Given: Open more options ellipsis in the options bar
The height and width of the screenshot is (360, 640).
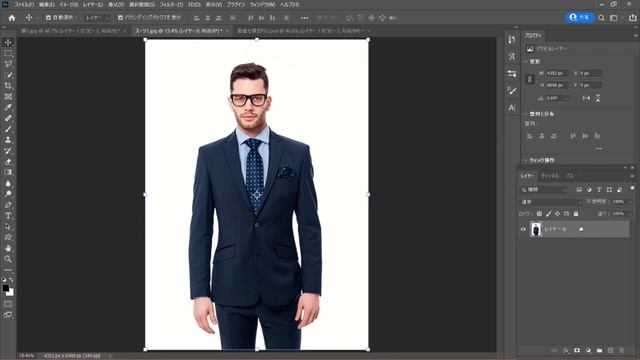Looking at the screenshot, I should (304, 18).
